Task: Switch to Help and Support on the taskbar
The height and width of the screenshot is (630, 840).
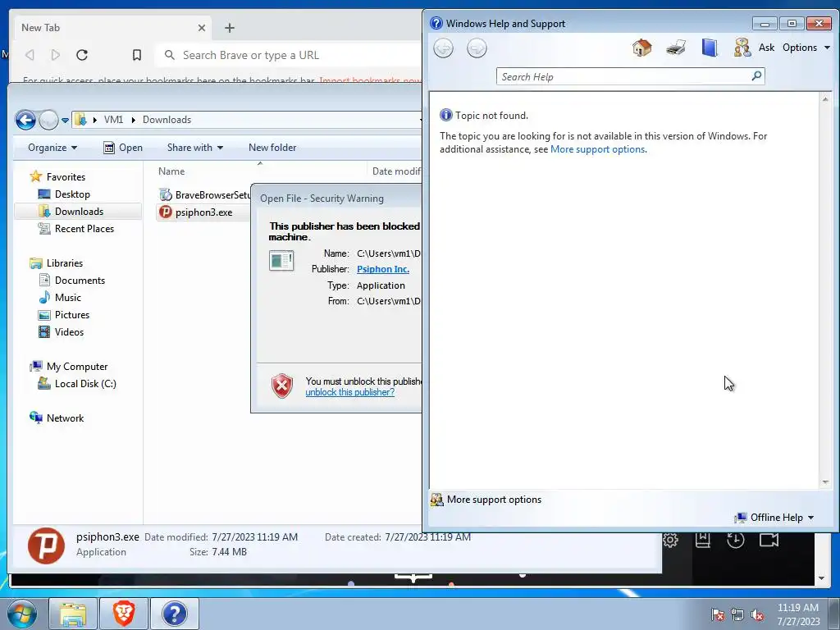Action: pyautogui.click(x=175, y=614)
